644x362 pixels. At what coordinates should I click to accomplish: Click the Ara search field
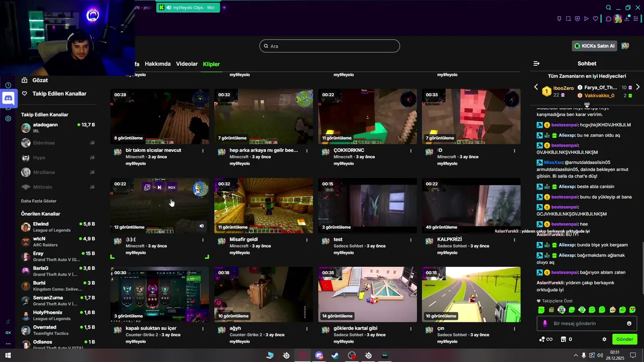330,46
